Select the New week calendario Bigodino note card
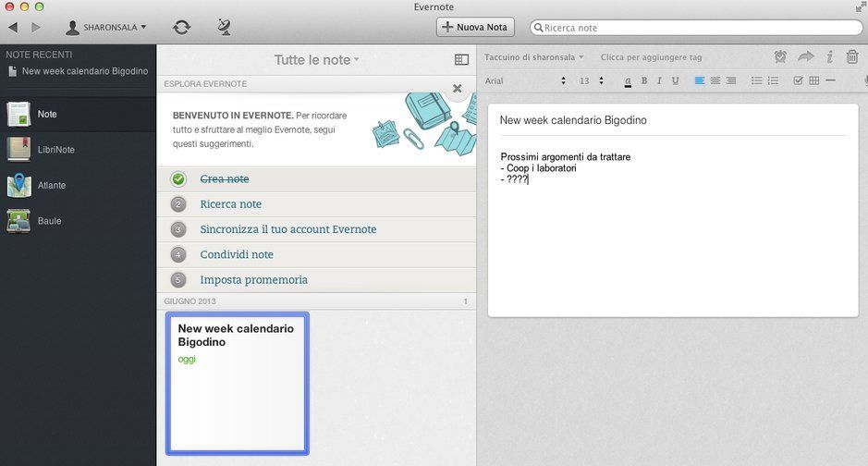Image resolution: width=868 pixels, height=466 pixels. pyautogui.click(x=238, y=384)
